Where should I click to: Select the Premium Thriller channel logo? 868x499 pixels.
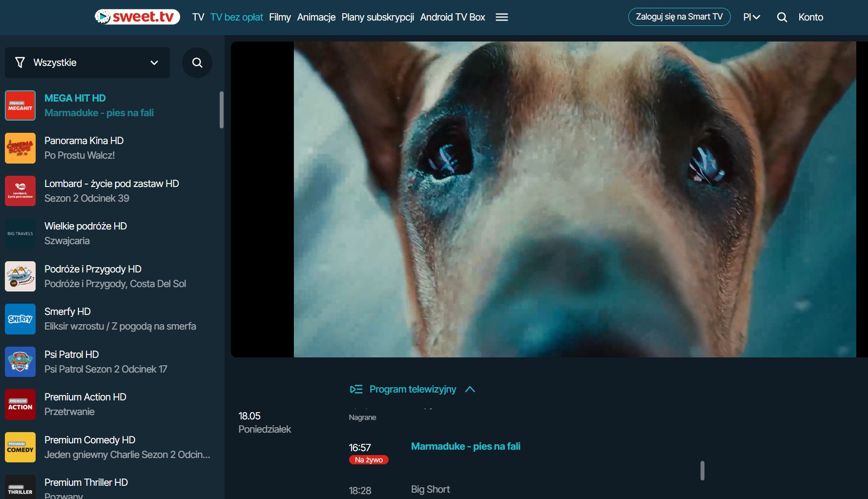20,487
